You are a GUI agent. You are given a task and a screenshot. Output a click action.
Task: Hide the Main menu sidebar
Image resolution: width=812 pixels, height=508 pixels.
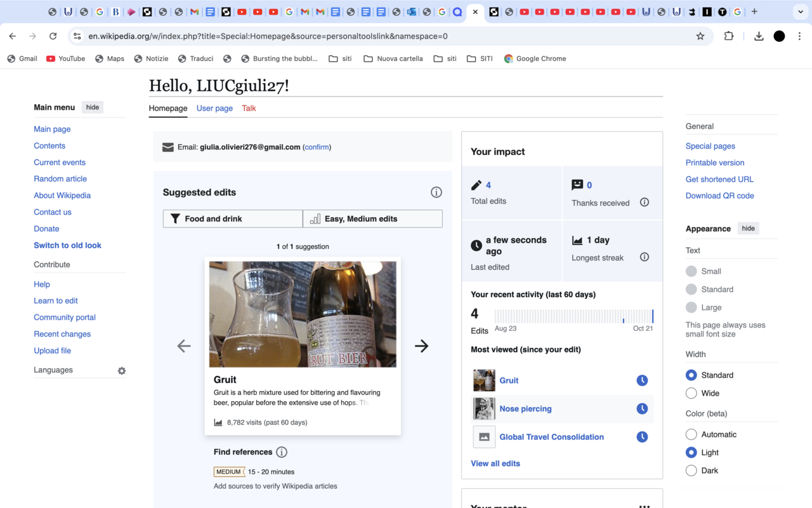pos(93,107)
